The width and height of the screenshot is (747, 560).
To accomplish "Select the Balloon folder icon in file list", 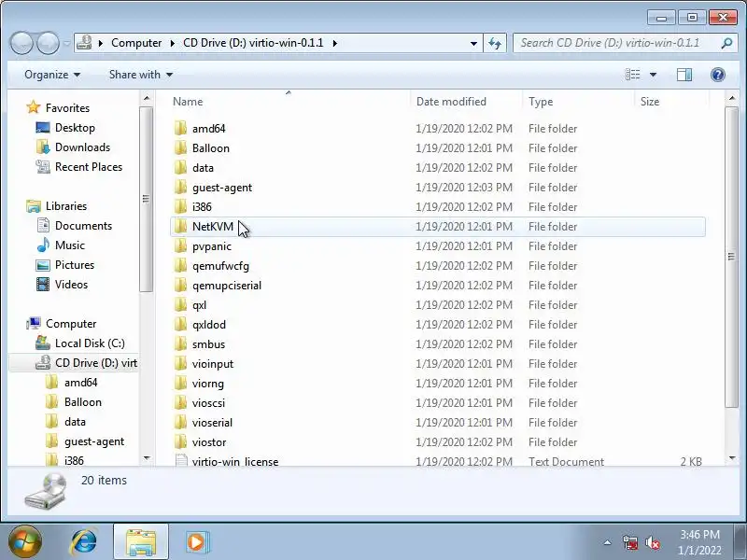I will pyautogui.click(x=180, y=148).
